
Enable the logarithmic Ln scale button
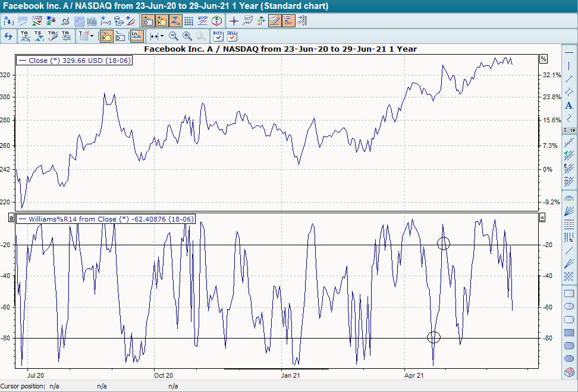pyautogui.click(x=136, y=36)
